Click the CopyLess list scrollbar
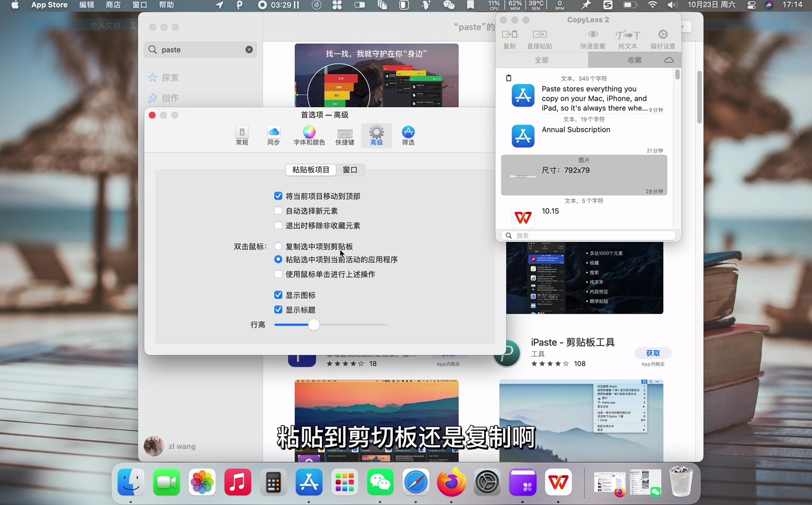 (x=677, y=75)
